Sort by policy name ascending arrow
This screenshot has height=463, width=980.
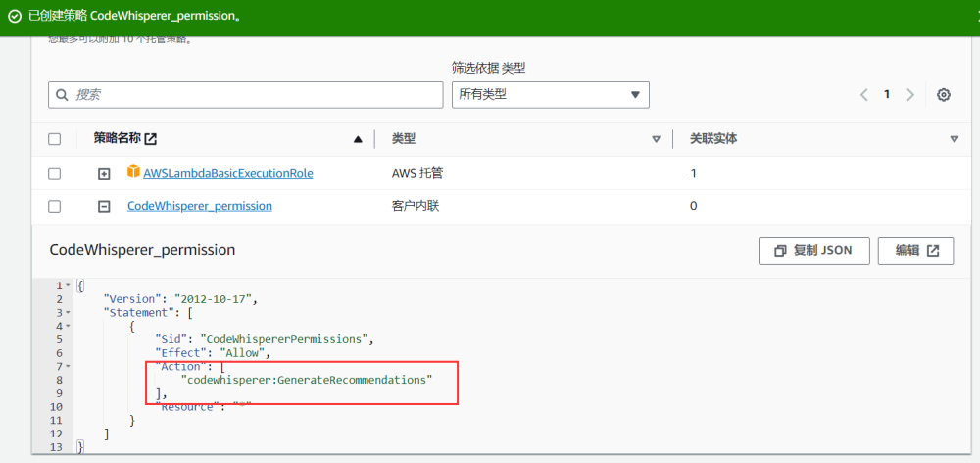point(358,139)
